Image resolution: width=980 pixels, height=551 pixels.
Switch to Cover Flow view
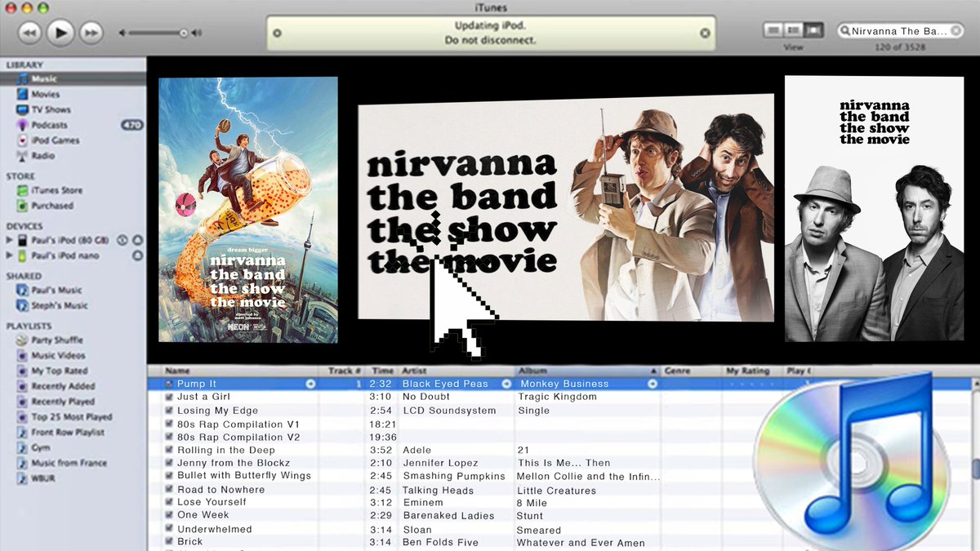click(x=813, y=30)
